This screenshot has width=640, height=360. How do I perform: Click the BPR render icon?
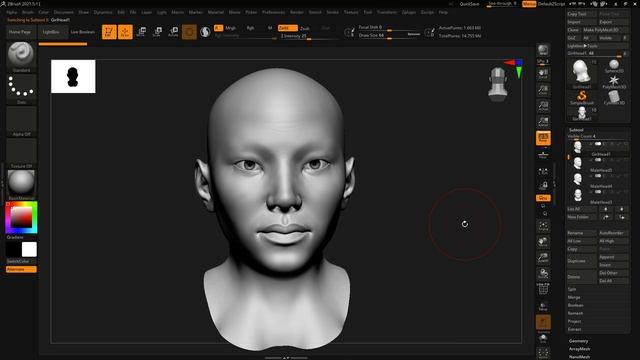[543, 50]
